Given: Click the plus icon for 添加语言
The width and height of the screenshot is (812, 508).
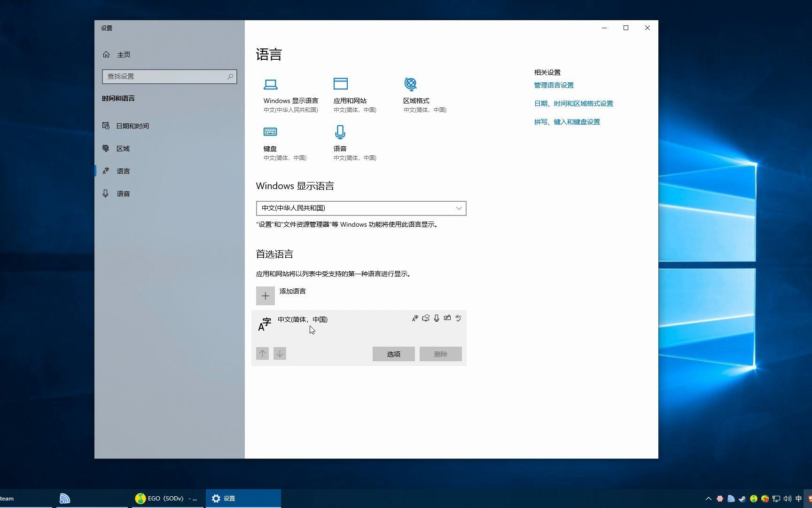Looking at the screenshot, I should tap(265, 296).
